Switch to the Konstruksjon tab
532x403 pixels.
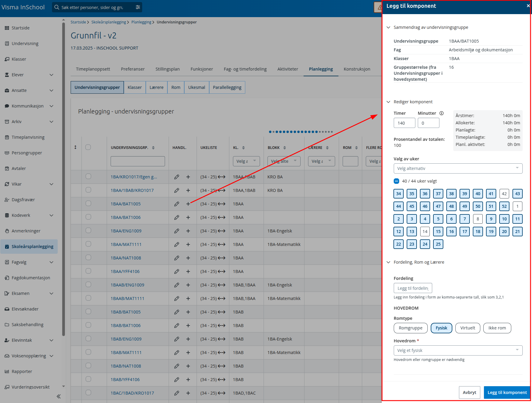[x=357, y=69]
